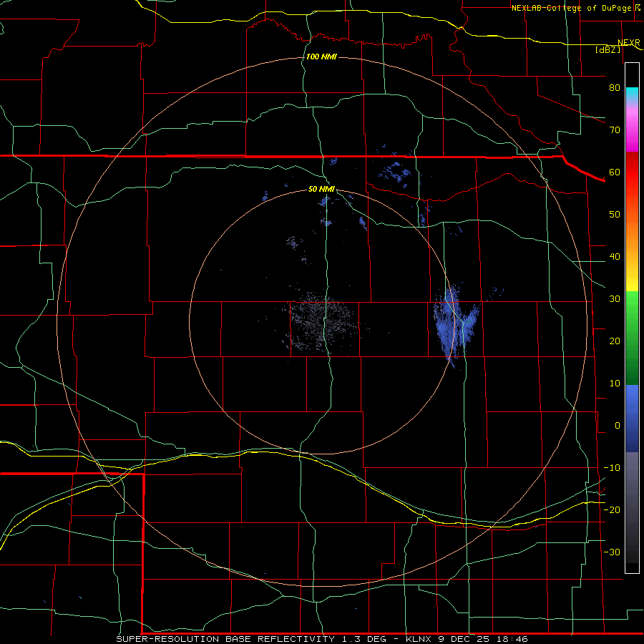Click the -20 value on dBZ scale

[x=612, y=509]
